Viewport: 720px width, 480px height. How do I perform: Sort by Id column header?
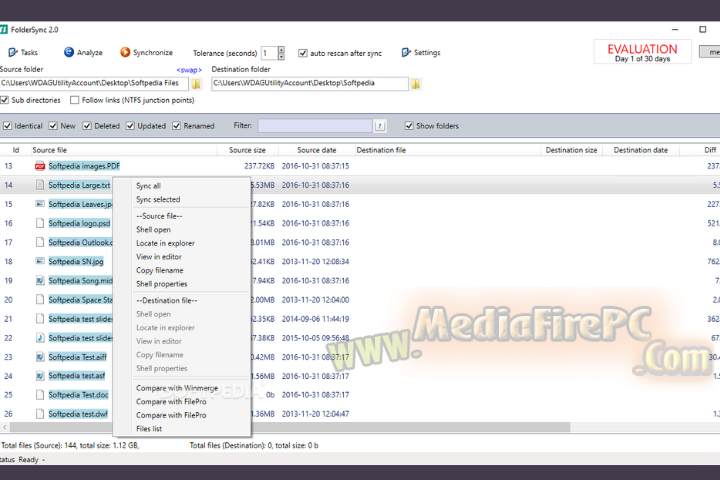pos(16,150)
